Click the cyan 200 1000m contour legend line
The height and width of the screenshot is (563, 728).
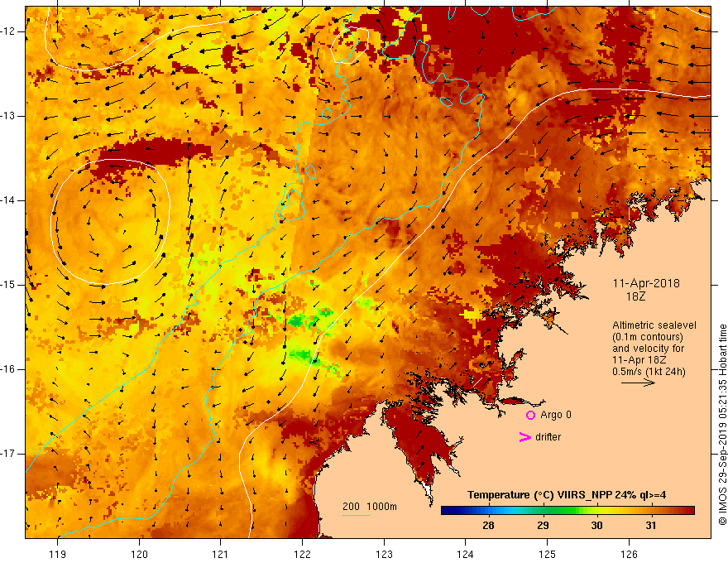tap(356, 515)
